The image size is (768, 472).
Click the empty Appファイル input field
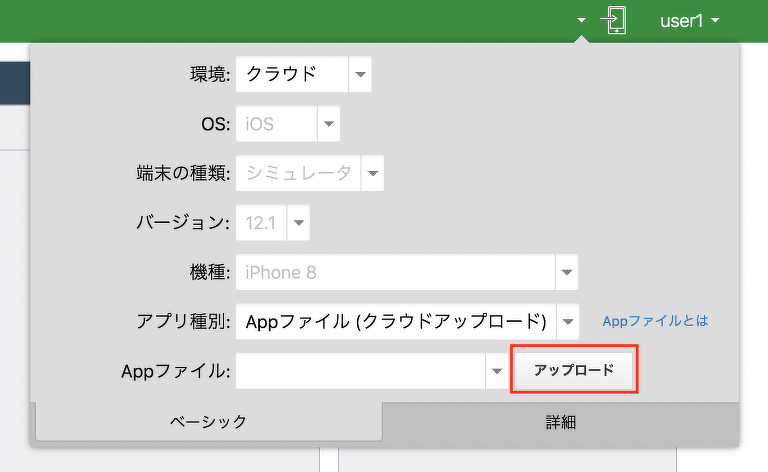pos(360,371)
